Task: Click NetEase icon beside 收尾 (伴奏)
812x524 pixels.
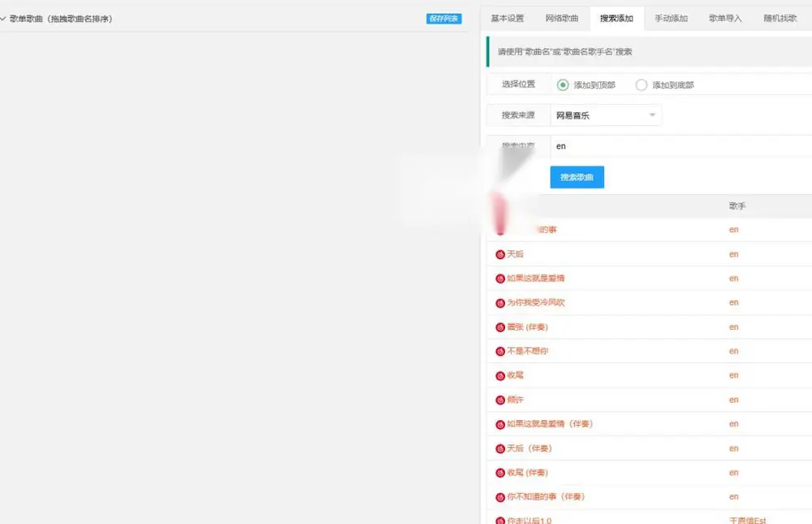Action: [500, 473]
